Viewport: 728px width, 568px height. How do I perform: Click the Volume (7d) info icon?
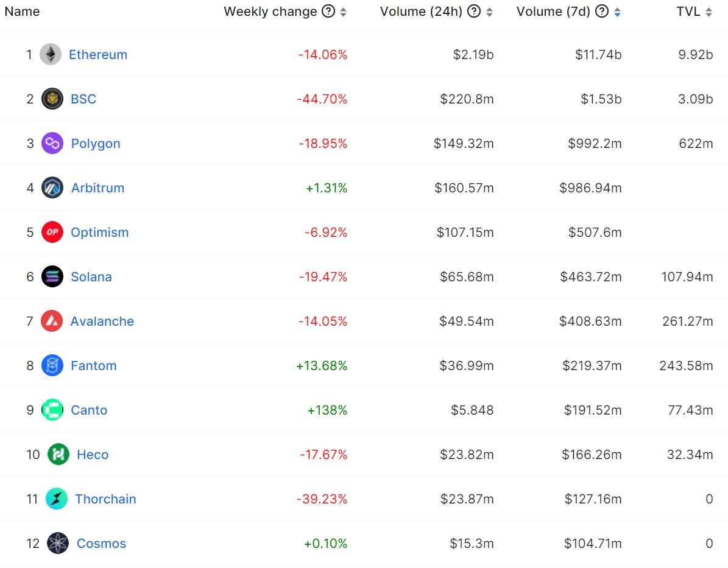click(x=602, y=12)
